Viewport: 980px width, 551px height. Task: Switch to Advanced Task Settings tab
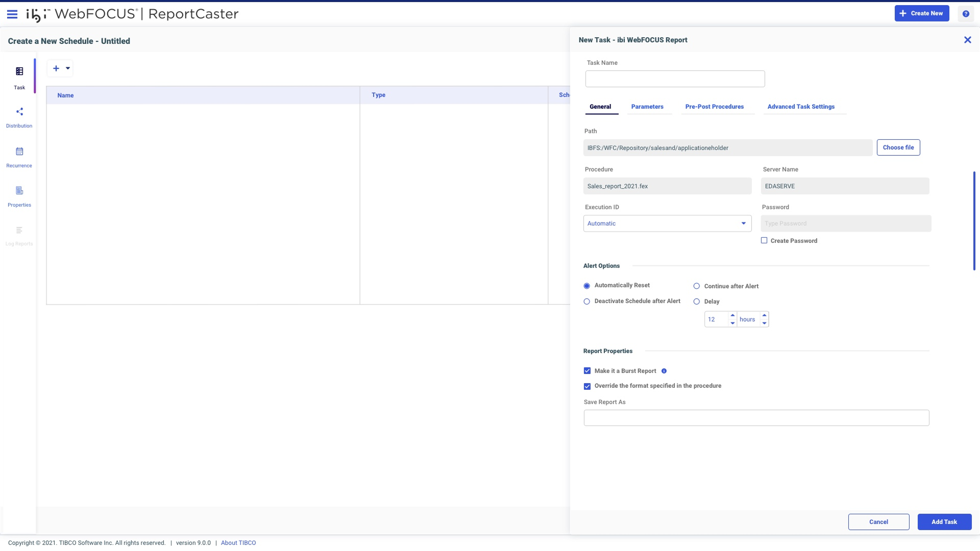click(x=801, y=107)
